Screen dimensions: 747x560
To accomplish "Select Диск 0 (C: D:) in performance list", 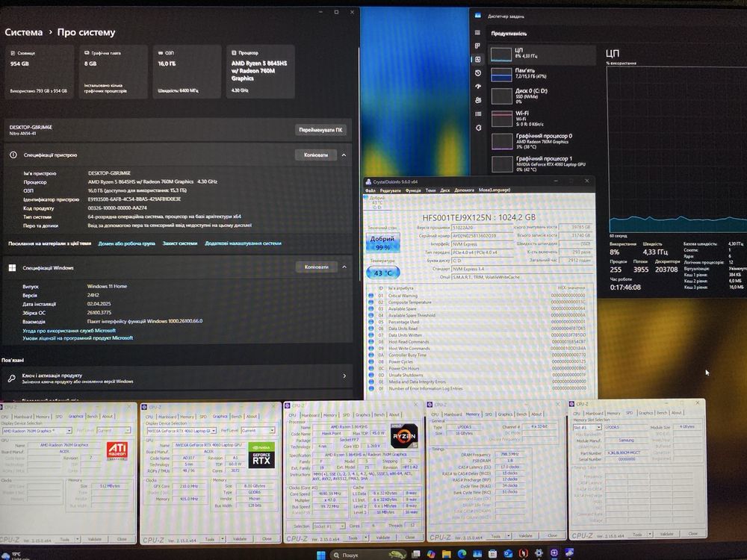I will click(542, 96).
